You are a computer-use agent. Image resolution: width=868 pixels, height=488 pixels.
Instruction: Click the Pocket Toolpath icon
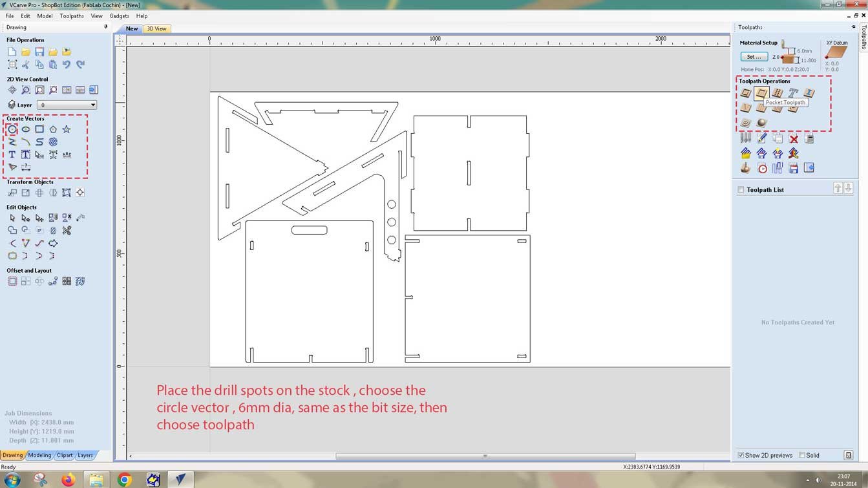[x=761, y=93]
